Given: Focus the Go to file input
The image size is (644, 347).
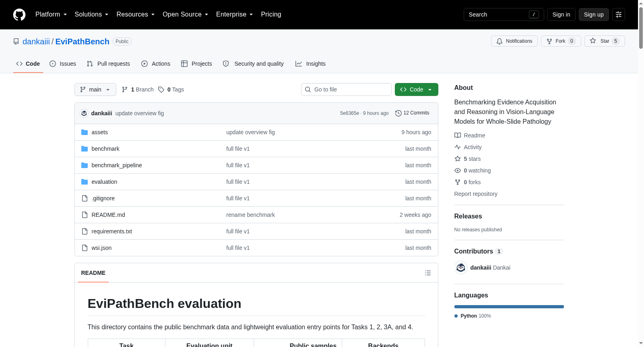Looking at the screenshot, I should pyautogui.click(x=346, y=89).
